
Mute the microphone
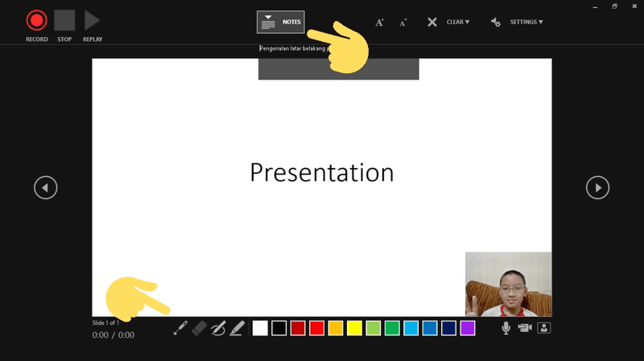(506, 328)
